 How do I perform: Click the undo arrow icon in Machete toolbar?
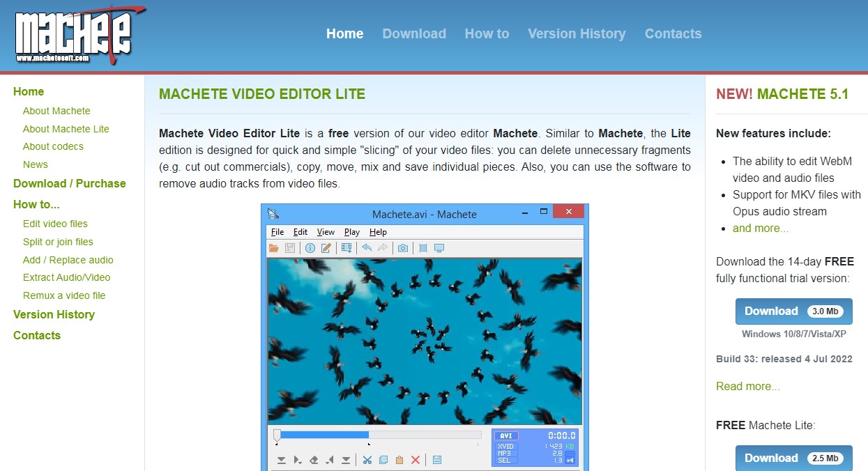[x=366, y=248]
